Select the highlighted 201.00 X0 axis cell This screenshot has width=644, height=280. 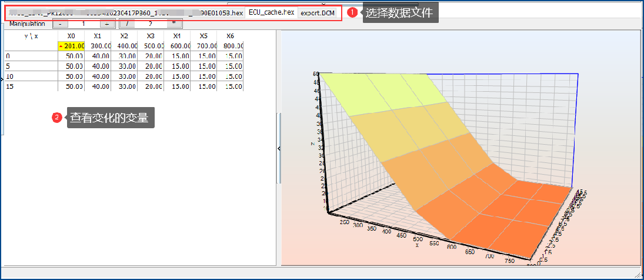[71, 46]
